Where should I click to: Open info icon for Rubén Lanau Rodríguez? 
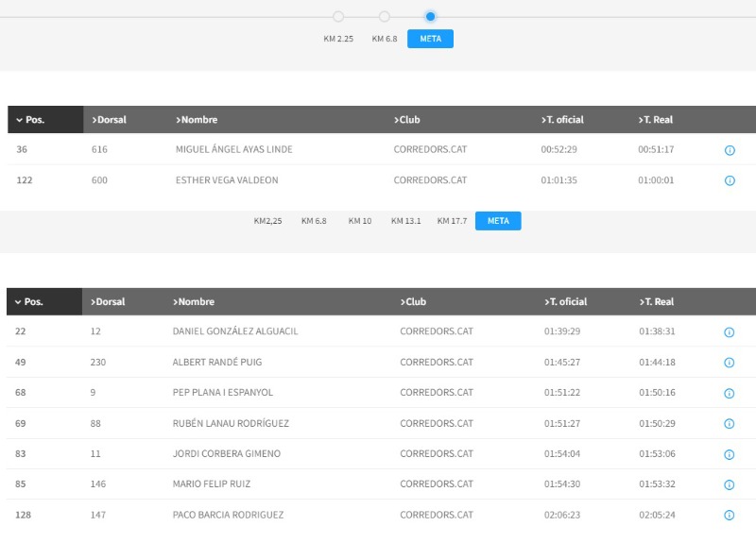729,424
